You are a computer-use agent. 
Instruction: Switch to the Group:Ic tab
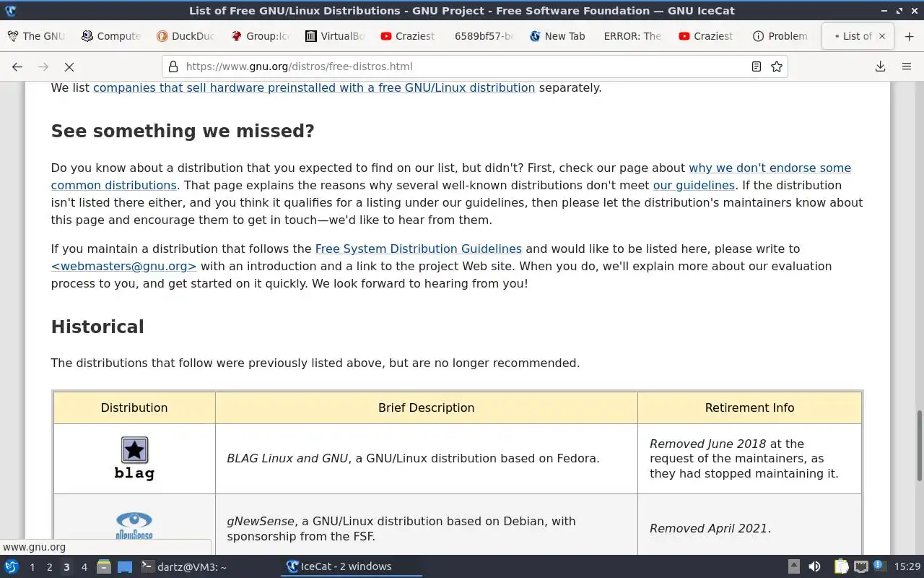point(261,36)
